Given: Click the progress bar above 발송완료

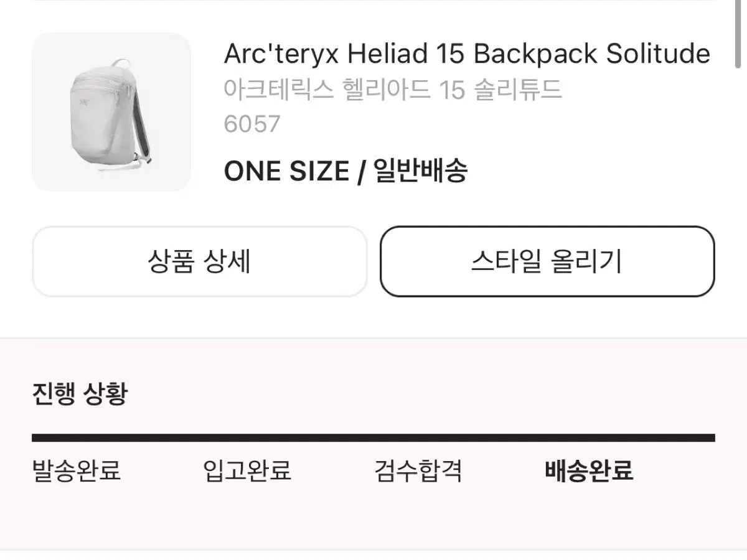Looking at the screenshot, I should click(x=117, y=438).
